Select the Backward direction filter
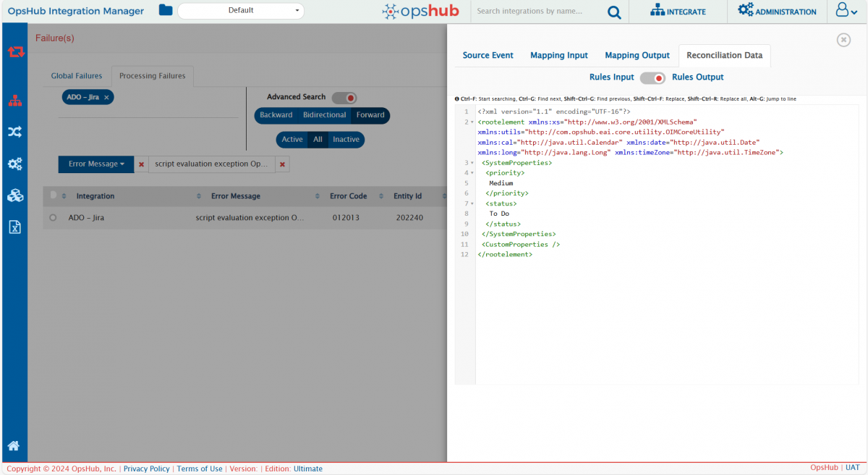This screenshot has width=868, height=475. click(276, 115)
